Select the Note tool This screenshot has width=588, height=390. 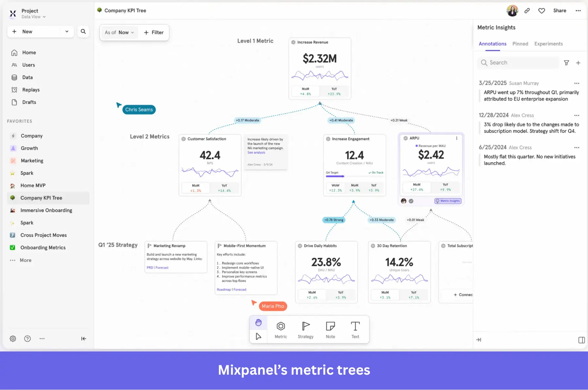330,329
